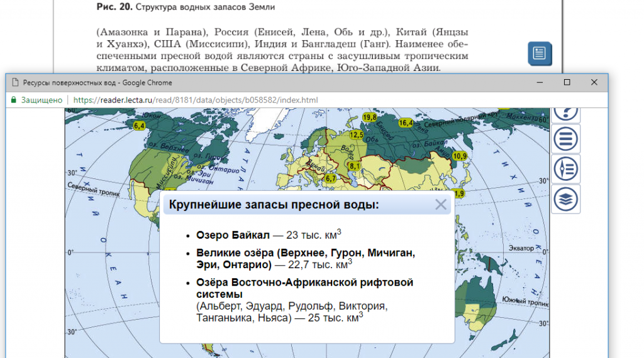The height and width of the screenshot is (358, 644).
Task: Click yellow value marker 12,5
Action: point(357,134)
